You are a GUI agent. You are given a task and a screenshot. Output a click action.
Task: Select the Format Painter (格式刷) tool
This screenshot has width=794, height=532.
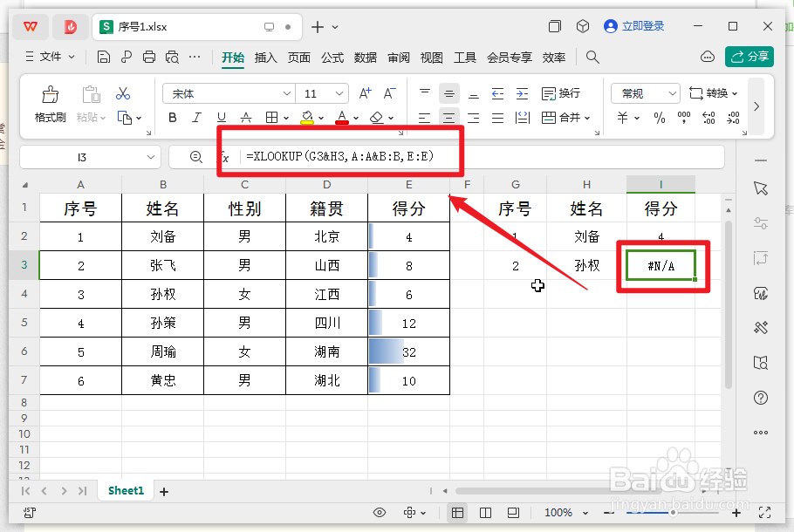point(49,103)
